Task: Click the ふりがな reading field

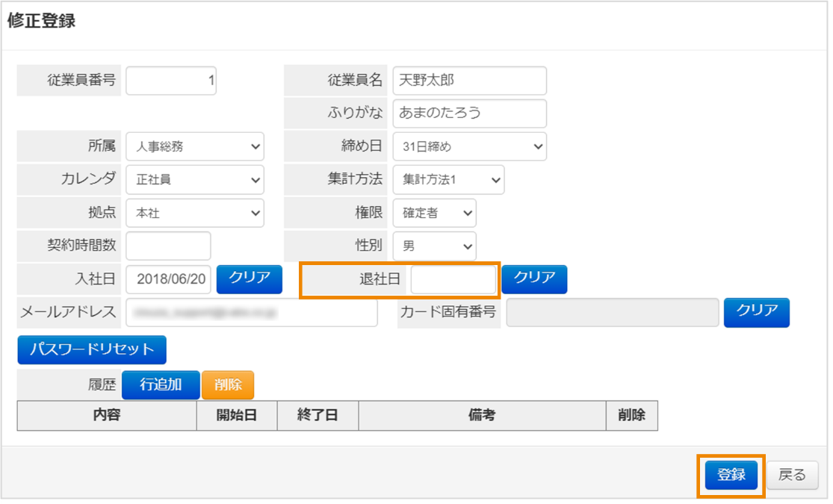Action: click(469, 113)
